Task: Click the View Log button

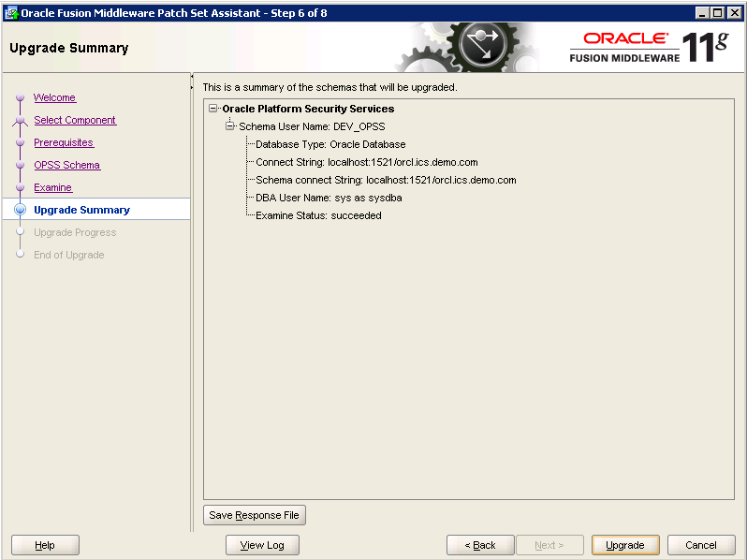Action: point(262,545)
